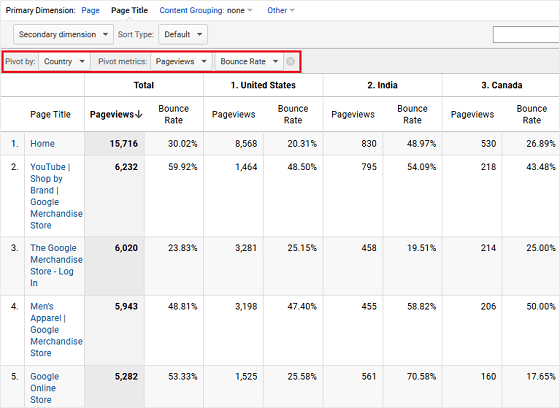Viewport: 560px width, 408px height.
Task: Remove the pivot with the circled X icon
Action: [291, 61]
